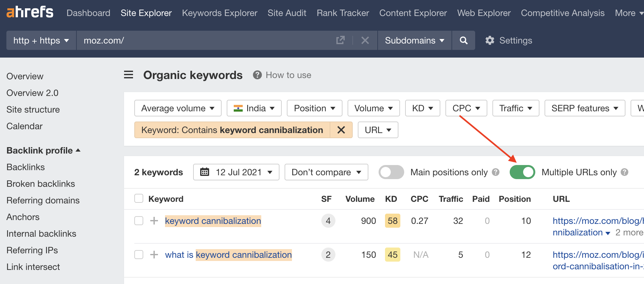Click help icon next to Main positions only

[496, 172]
